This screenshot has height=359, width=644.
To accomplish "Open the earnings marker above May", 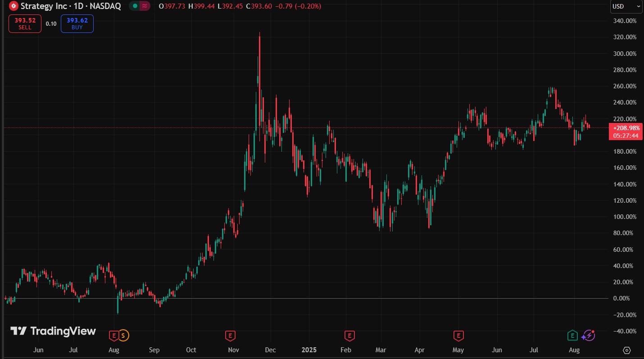I will pos(458,335).
